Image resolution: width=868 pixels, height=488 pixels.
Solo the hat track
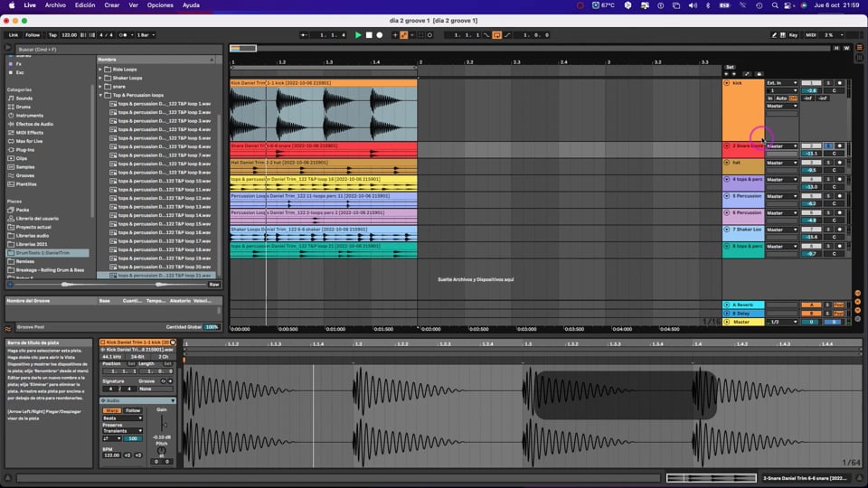click(x=829, y=163)
